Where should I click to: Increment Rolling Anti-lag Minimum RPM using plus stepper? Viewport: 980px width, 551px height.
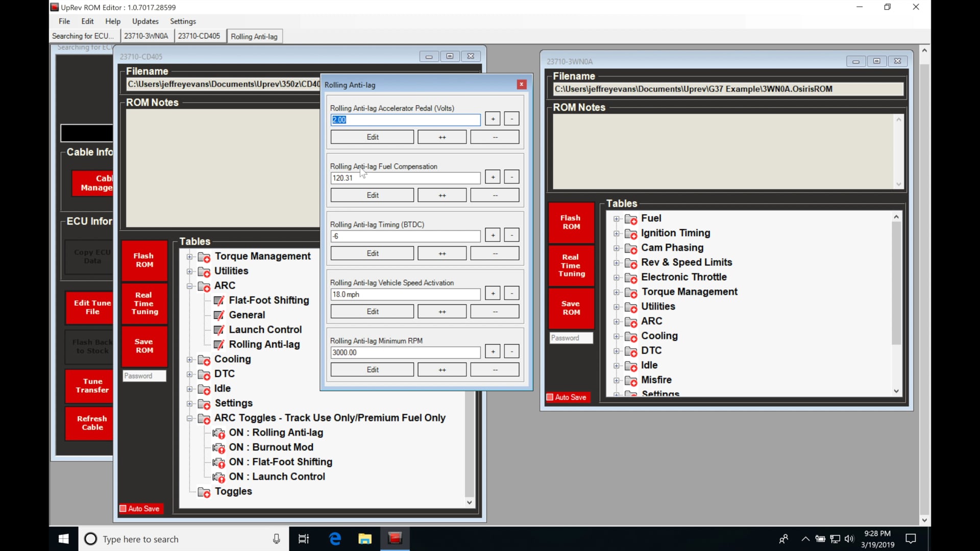click(x=492, y=351)
